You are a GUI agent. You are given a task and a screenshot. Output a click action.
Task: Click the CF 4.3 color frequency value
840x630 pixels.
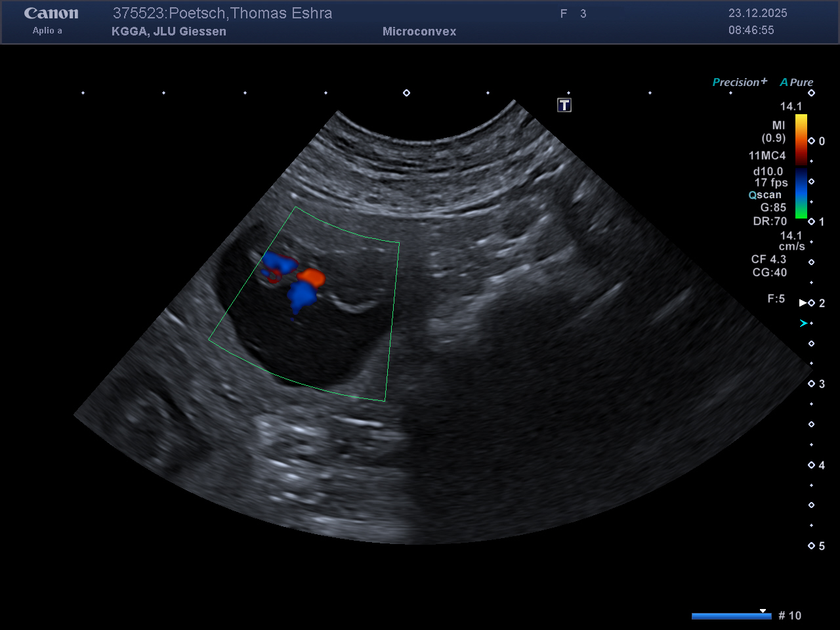click(x=768, y=259)
